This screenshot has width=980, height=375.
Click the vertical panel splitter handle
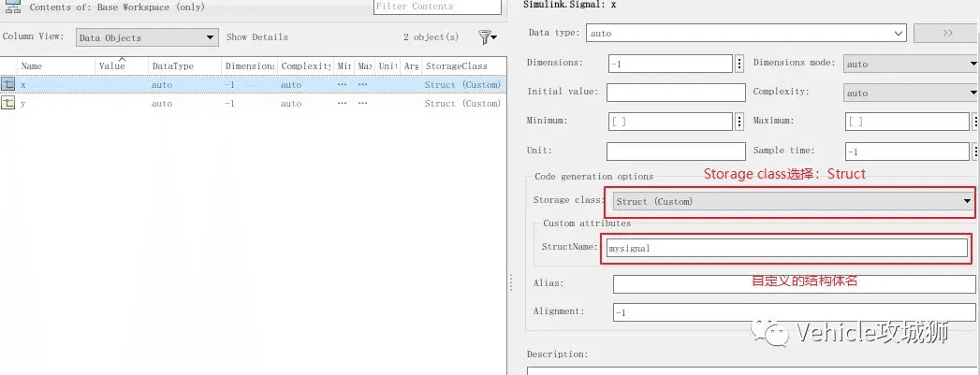click(x=511, y=282)
